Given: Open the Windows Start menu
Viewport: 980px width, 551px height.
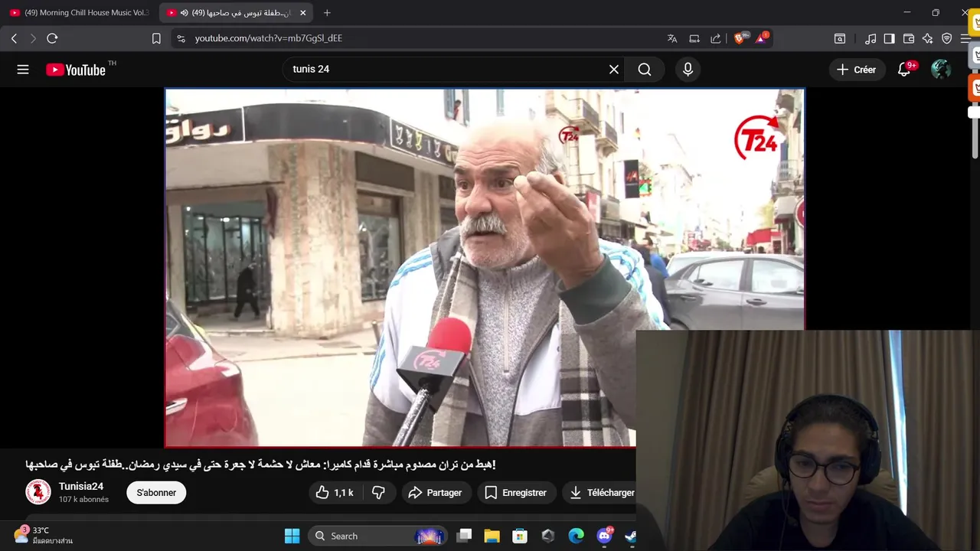Looking at the screenshot, I should click(292, 536).
